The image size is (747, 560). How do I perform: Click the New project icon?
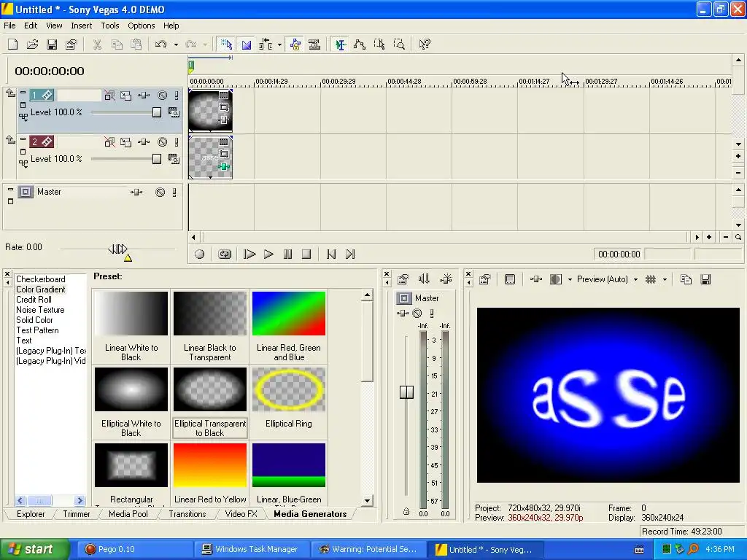tap(13, 44)
